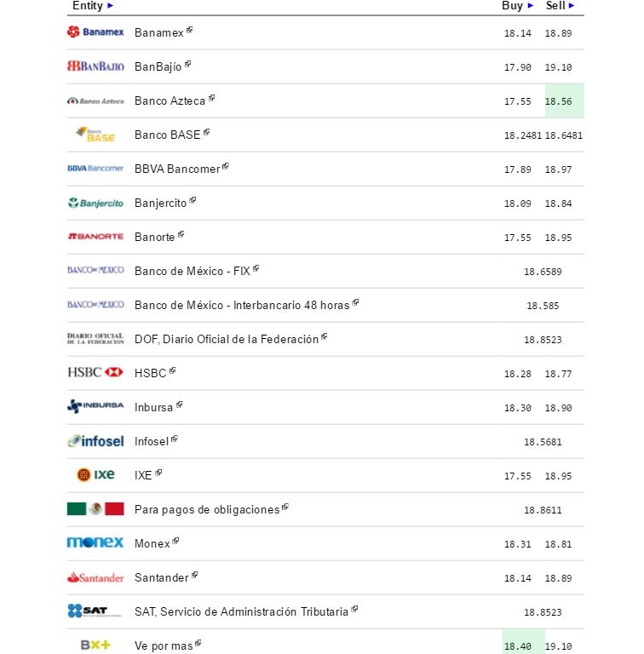Click the BanBajío logo image

click(x=95, y=66)
